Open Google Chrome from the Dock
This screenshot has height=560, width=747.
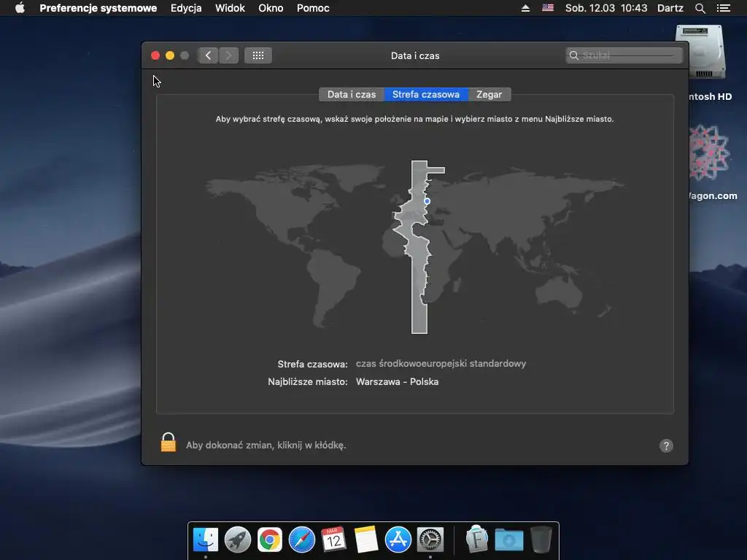(x=270, y=540)
